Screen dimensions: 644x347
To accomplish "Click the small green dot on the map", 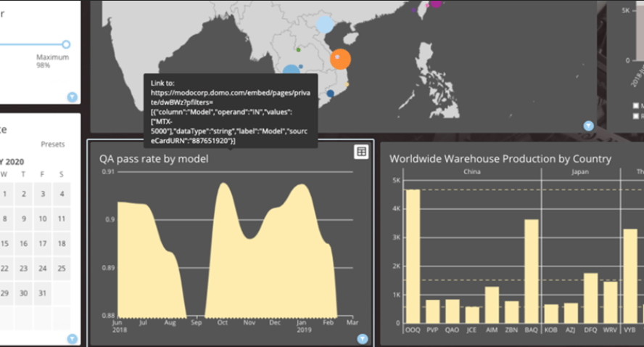I will (299, 50).
